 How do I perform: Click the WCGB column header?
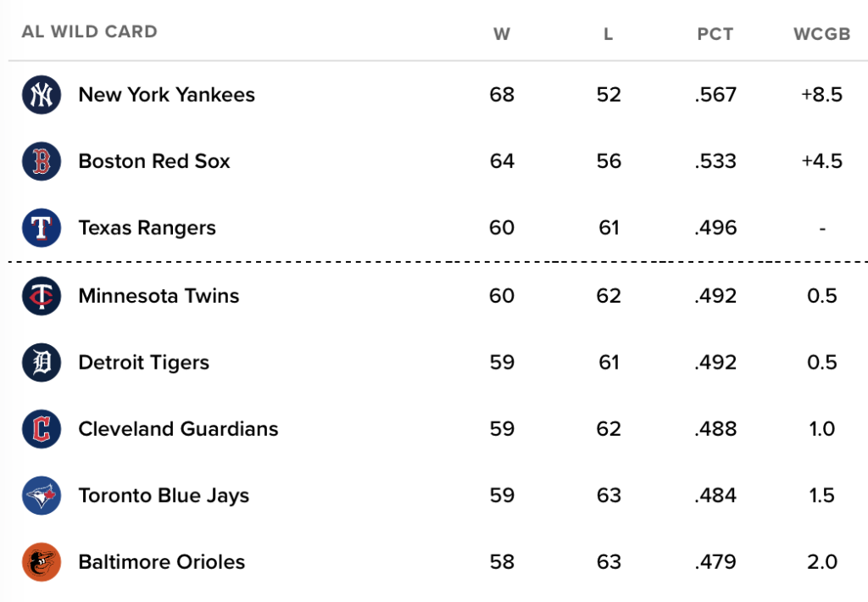coord(822,34)
